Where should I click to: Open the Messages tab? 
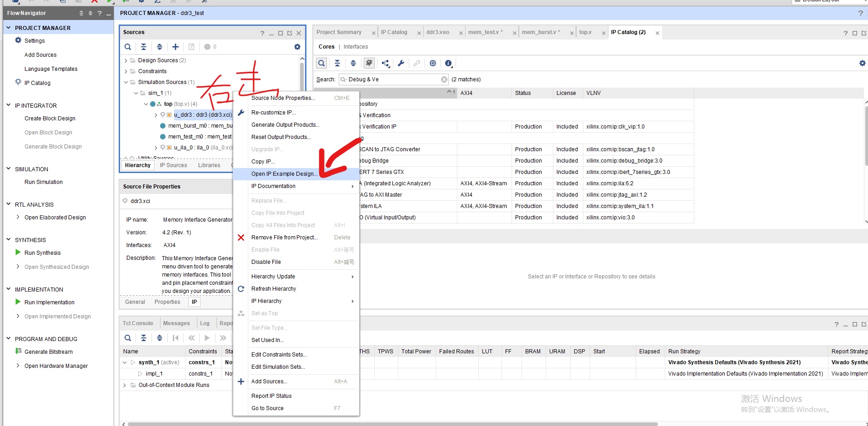tap(176, 323)
